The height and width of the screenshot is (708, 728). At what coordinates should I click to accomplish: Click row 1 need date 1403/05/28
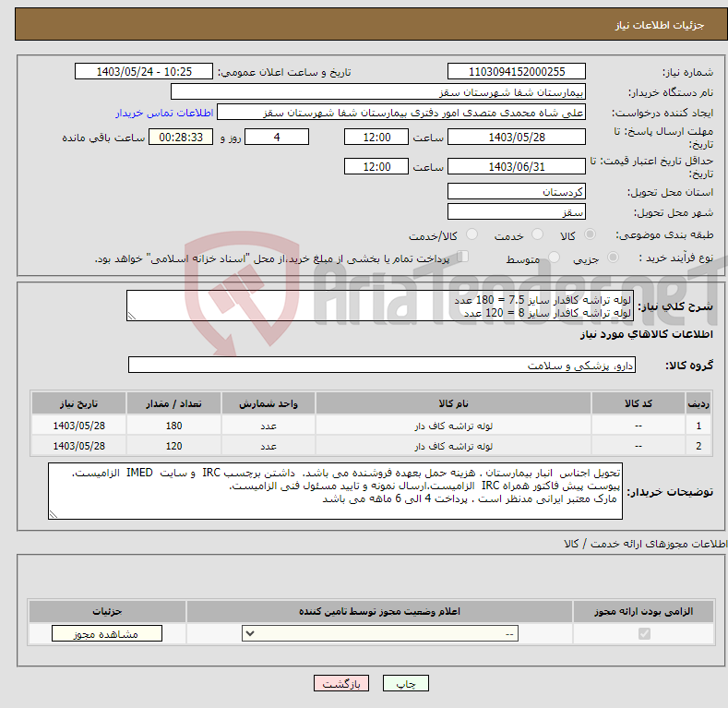pyautogui.click(x=78, y=426)
